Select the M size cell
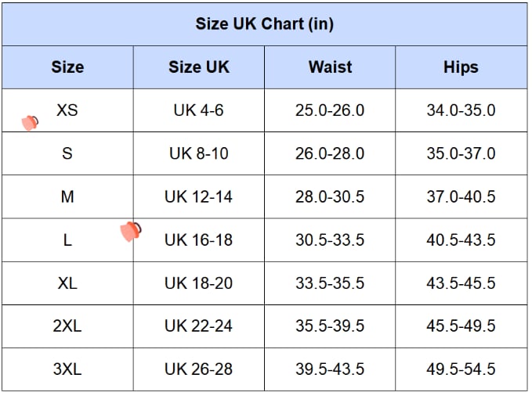The image size is (532, 396). pyautogui.click(x=67, y=196)
